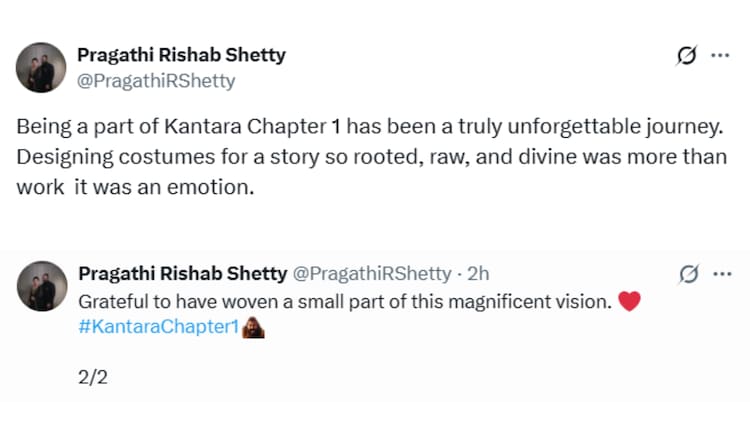Screen dimensions: 750x422
Task: Open Grok actions on the first tweet
Action: tap(687, 56)
